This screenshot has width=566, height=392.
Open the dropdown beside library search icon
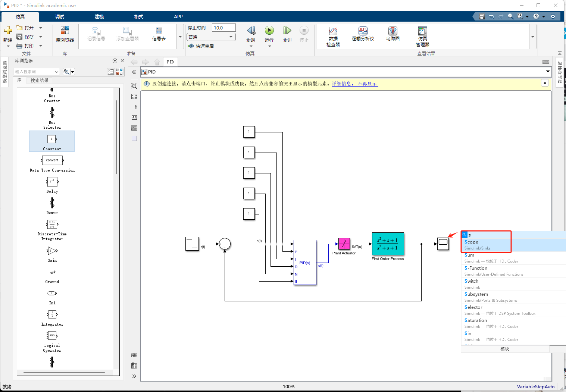tap(73, 72)
